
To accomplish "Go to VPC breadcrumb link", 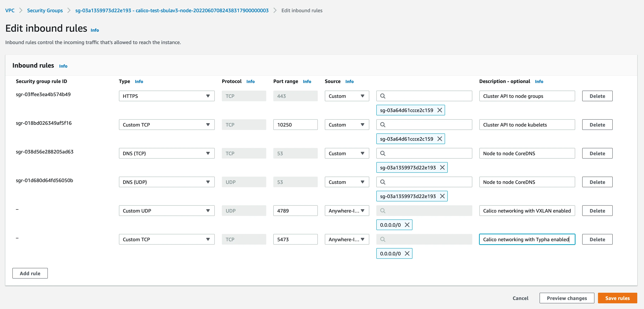I will pos(10,10).
